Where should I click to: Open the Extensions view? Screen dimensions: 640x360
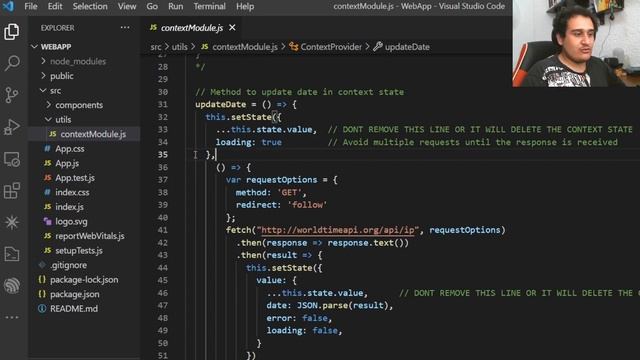pyautogui.click(x=11, y=191)
